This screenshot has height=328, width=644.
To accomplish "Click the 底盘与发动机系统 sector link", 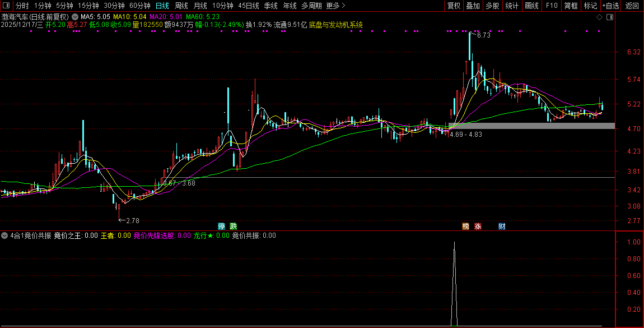I will [335, 25].
